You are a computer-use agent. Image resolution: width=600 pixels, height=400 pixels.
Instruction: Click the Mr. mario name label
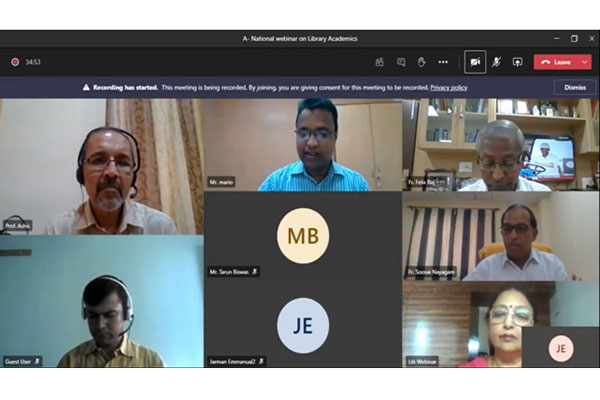click(221, 182)
